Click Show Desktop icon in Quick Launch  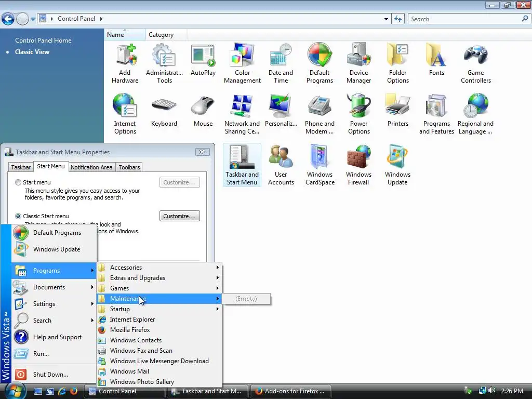click(x=37, y=391)
